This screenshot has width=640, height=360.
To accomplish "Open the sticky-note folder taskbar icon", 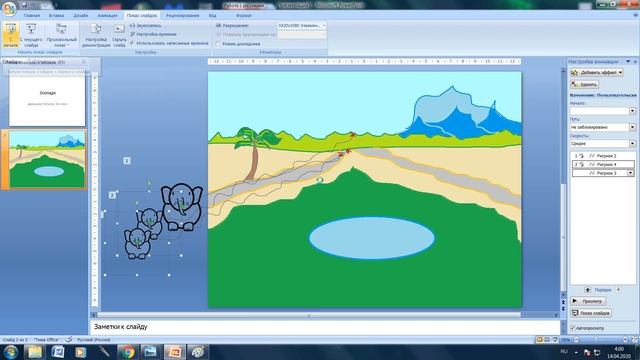I will point(35,352).
